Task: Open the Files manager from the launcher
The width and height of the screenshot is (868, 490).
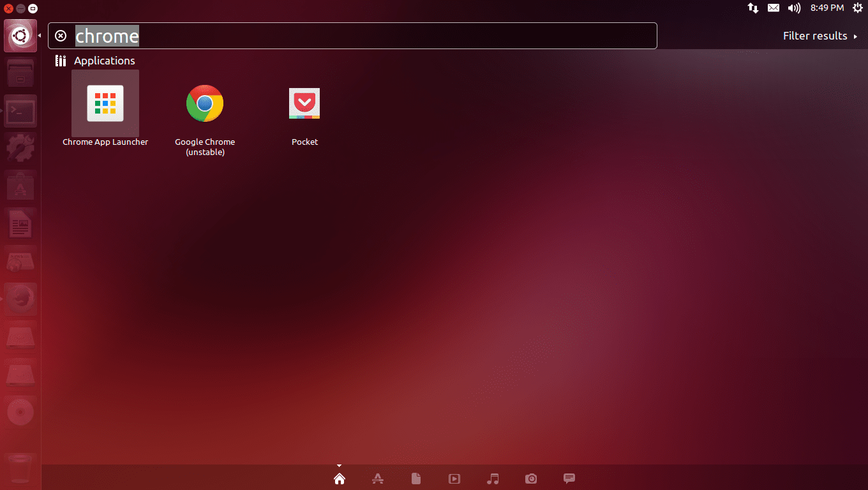Action: coord(20,73)
